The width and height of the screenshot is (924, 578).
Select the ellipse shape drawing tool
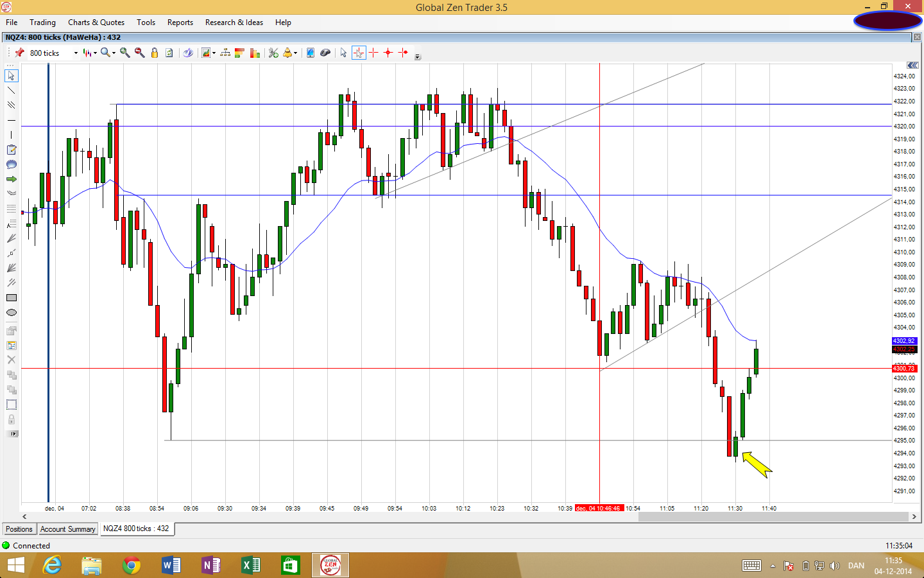tap(12, 313)
